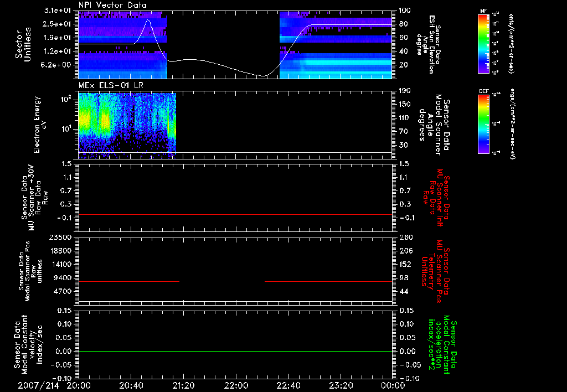Click the 6.2e+00 sector tick value
Screen dimensions: 567x392
pyautogui.click(x=56, y=65)
